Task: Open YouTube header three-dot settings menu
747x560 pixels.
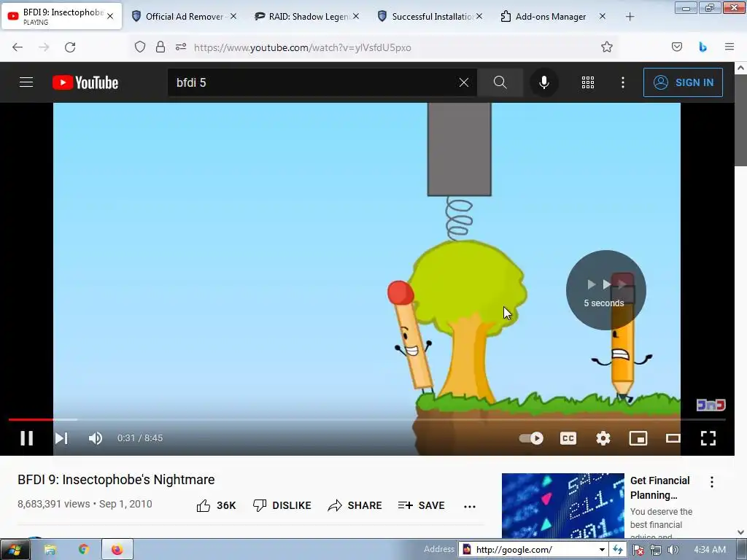Action: pos(623,82)
